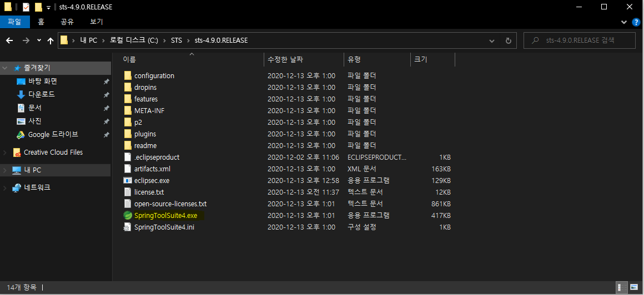
Task: Open the address bar history dropdown
Action: pos(492,40)
